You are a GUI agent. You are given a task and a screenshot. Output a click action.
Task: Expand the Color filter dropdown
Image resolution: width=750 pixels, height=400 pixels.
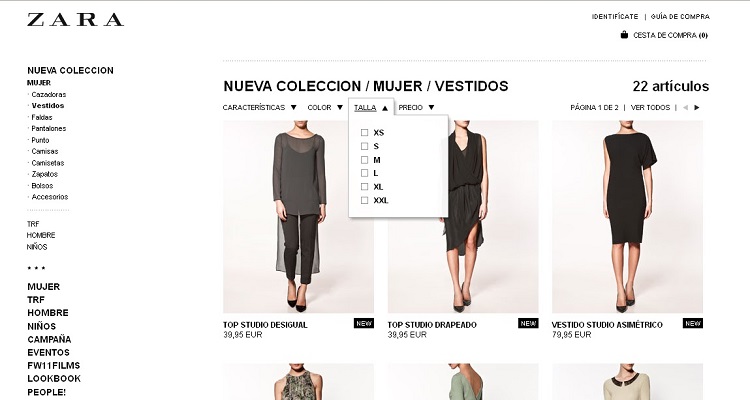[x=325, y=108]
